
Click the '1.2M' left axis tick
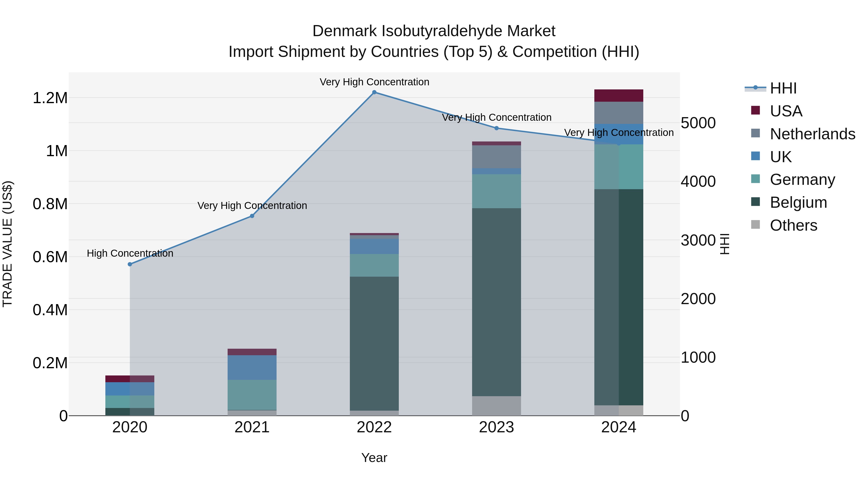click(x=50, y=98)
